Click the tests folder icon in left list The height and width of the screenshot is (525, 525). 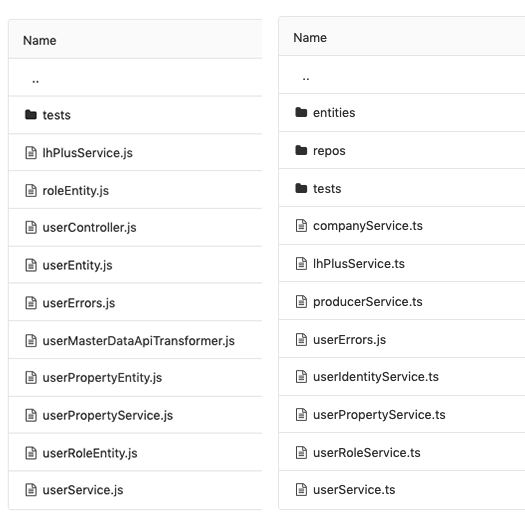(31, 115)
